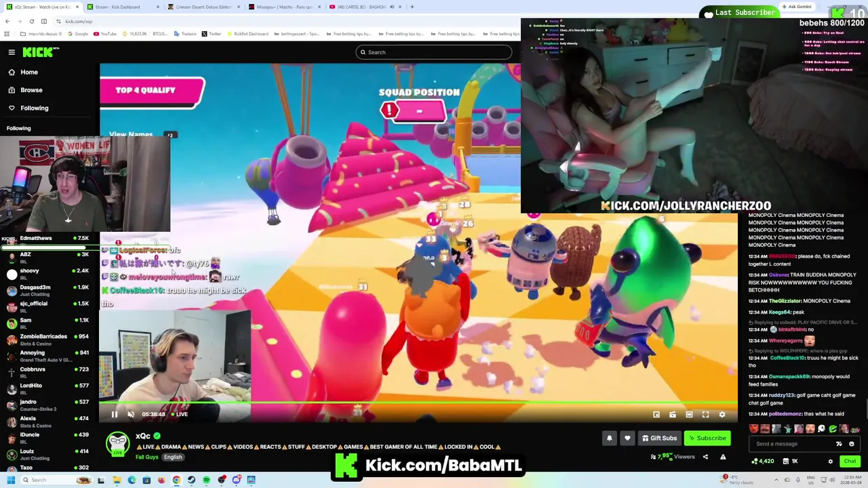868x488 pixels.
Task: Open sjc_official channel in sidebar
Action: pyautogui.click(x=47, y=306)
